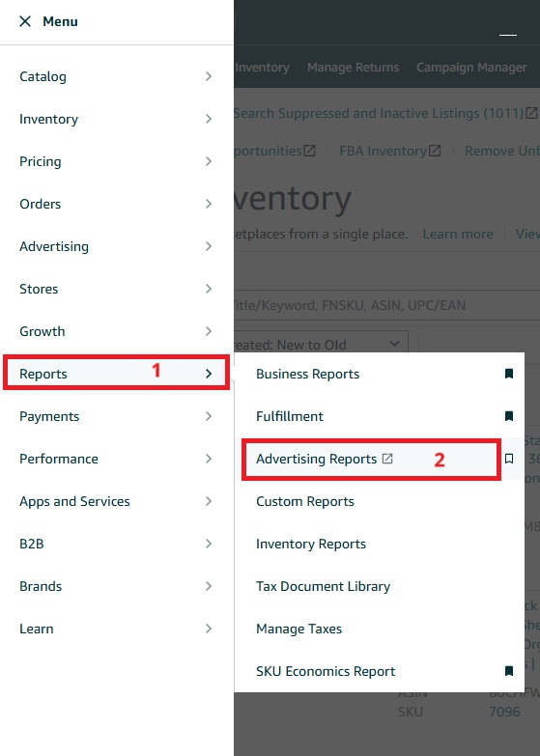
Task: Toggle bookmark for Business Reports
Action: (x=509, y=374)
